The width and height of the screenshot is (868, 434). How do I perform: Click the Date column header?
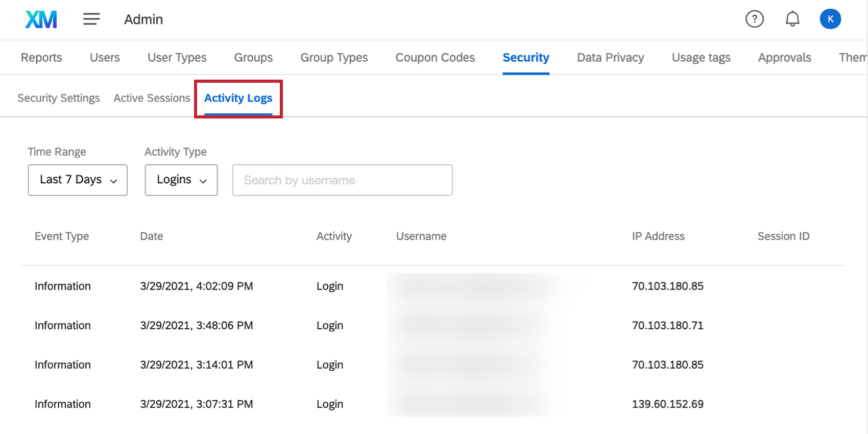tap(152, 236)
